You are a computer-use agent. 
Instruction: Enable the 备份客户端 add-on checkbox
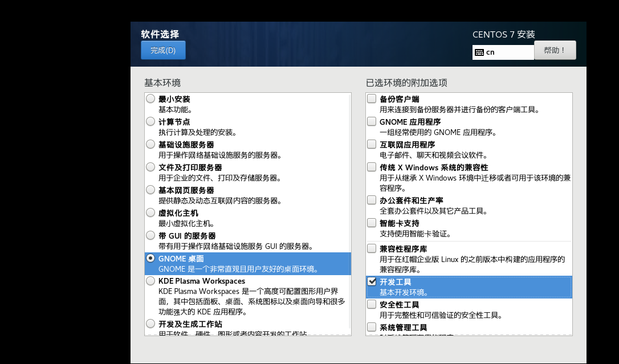tap(372, 99)
